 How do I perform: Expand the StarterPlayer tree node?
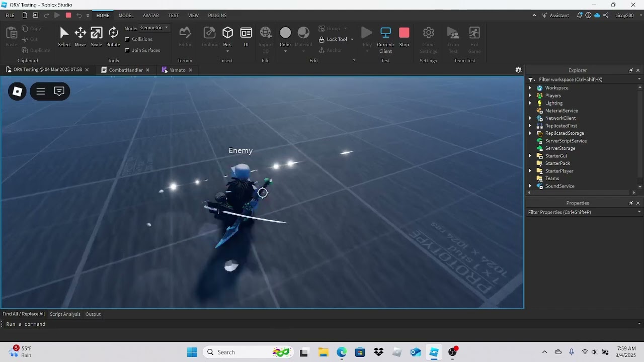[x=530, y=171]
